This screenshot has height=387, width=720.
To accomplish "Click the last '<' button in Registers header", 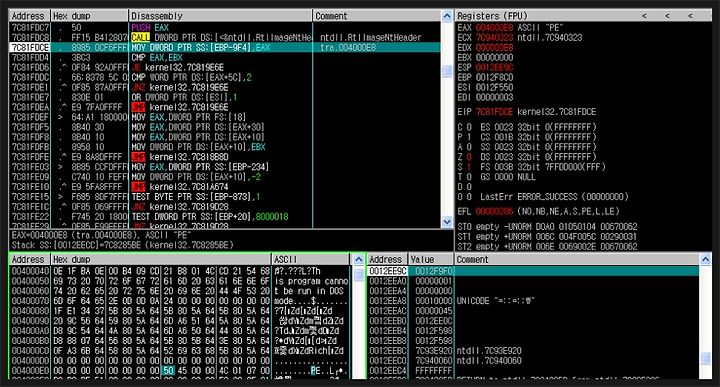I will click(690, 16).
